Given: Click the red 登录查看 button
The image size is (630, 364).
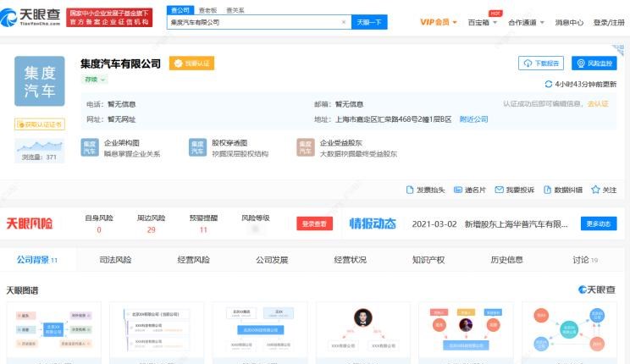Looking at the screenshot, I should tap(315, 223).
